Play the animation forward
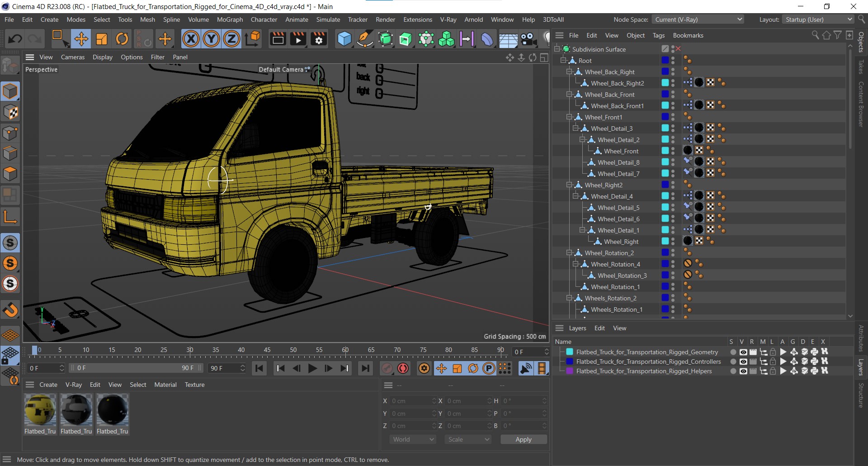Viewport: 868px width, 466px height. [312, 368]
